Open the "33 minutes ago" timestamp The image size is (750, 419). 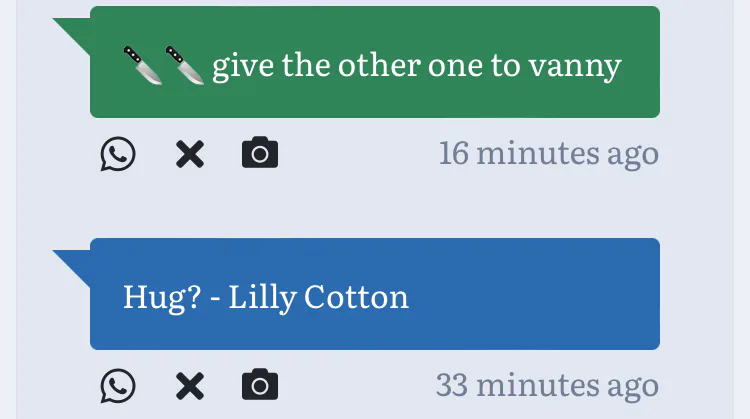click(x=547, y=385)
